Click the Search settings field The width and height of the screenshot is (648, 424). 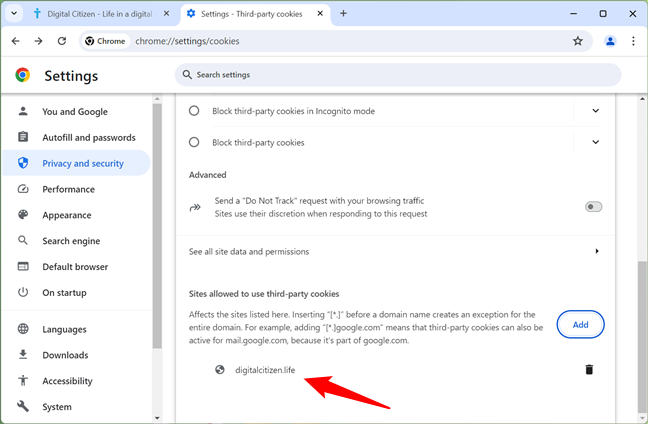pos(398,75)
